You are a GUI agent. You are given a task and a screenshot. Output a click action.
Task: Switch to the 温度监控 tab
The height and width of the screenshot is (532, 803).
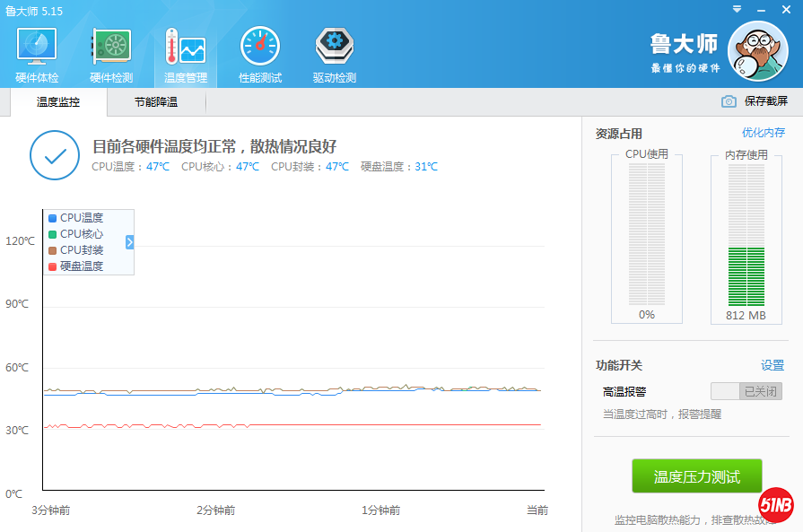click(58, 102)
